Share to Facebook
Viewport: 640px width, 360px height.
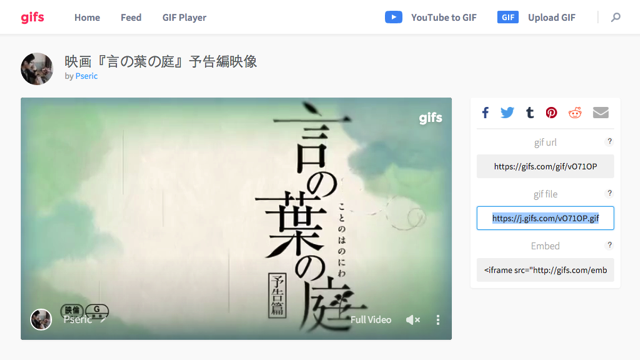(x=485, y=113)
